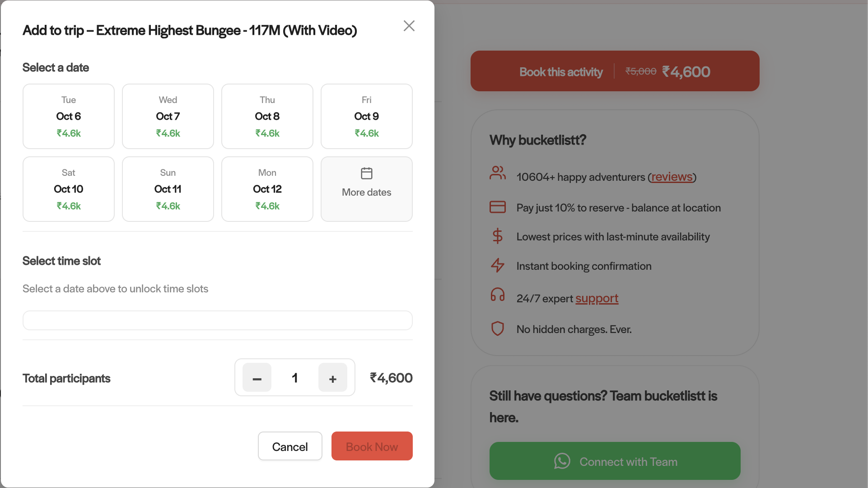Pick Mon Oct 12 date card
The width and height of the screenshot is (868, 488).
click(267, 189)
